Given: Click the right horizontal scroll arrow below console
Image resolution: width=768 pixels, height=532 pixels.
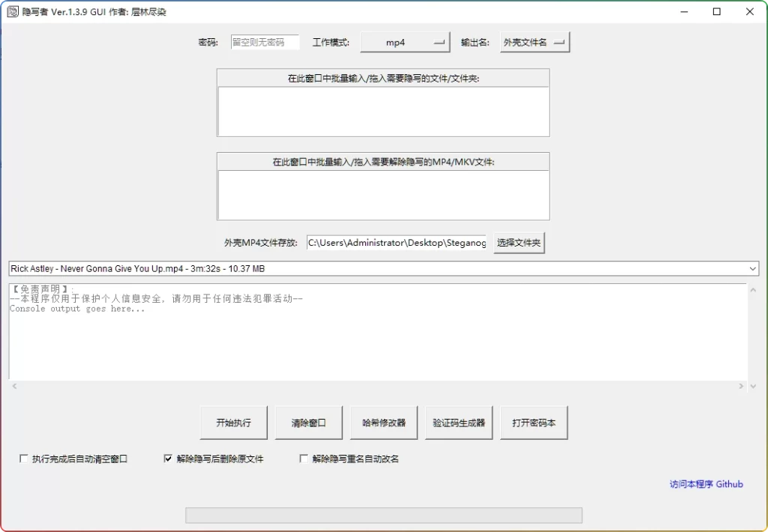Looking at the screenshot, I should click(x=742, y=386).
